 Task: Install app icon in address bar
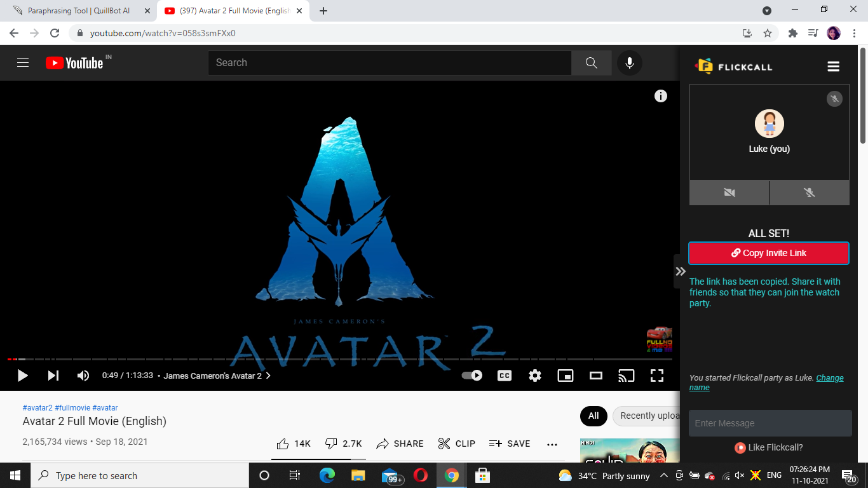[747, 33]
